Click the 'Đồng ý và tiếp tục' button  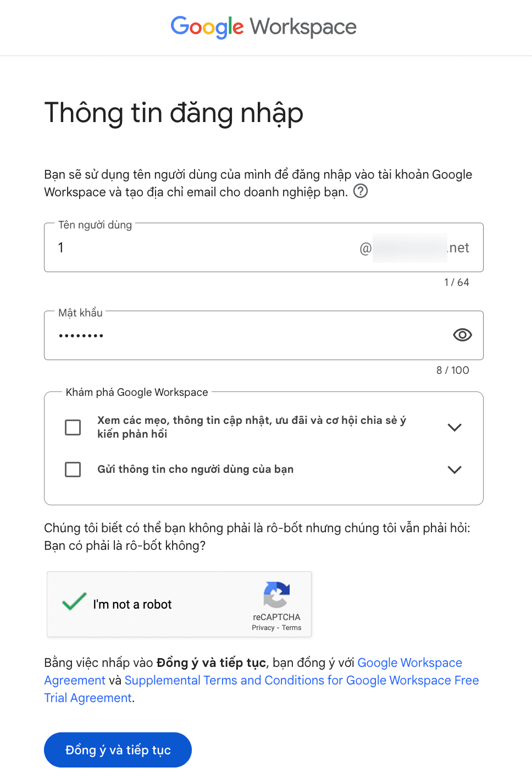[118, 750]
